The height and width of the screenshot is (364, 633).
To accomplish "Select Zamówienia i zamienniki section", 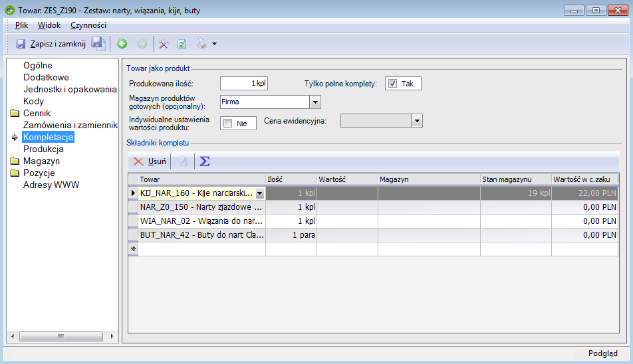I will [x=70, y=125].
